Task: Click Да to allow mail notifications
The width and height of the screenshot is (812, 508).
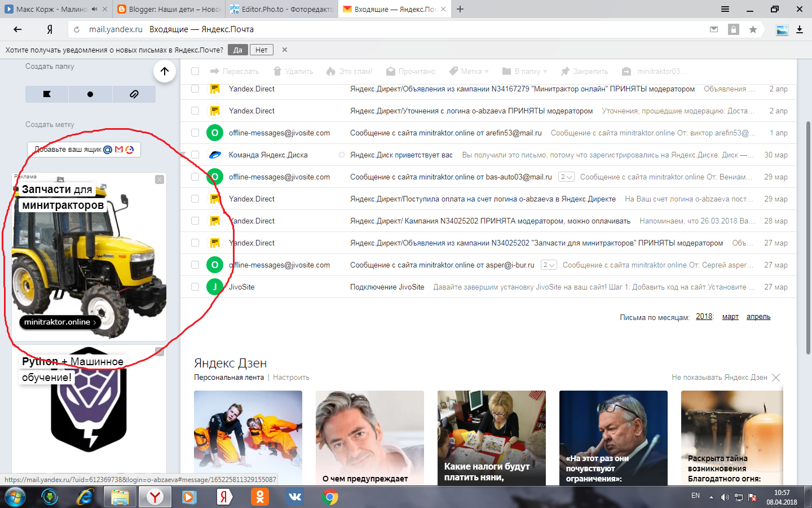Action: click(x=238, y=50)
